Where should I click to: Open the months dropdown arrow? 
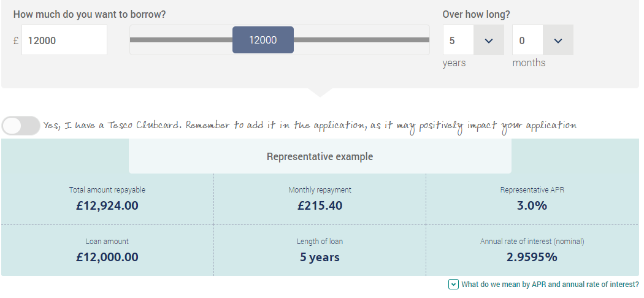coord(558,40)
